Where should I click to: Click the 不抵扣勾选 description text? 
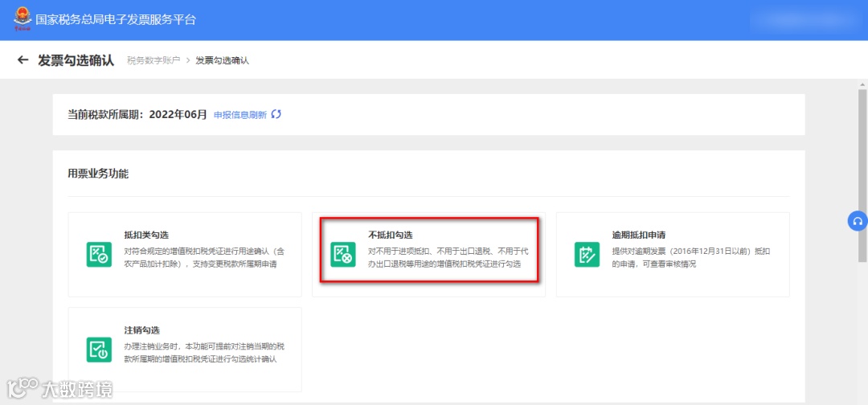pos(448,257)
